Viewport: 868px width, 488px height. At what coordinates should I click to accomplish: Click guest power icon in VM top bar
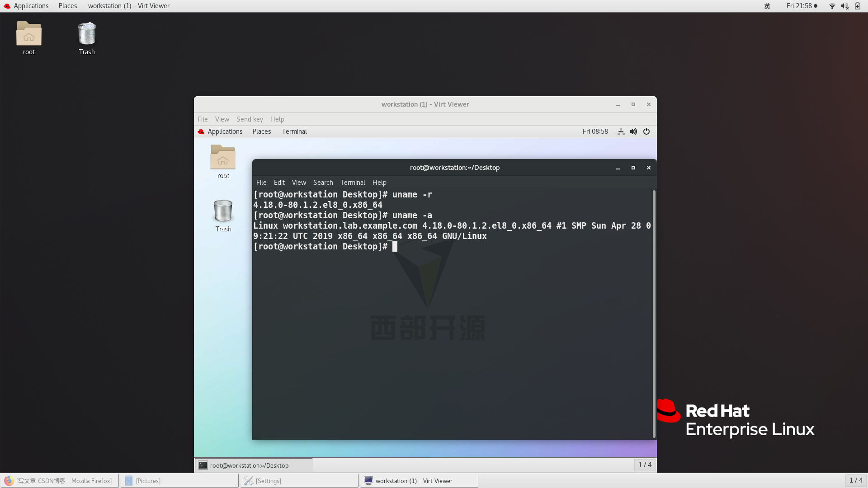pyautogui.click(x=646, y=131)
